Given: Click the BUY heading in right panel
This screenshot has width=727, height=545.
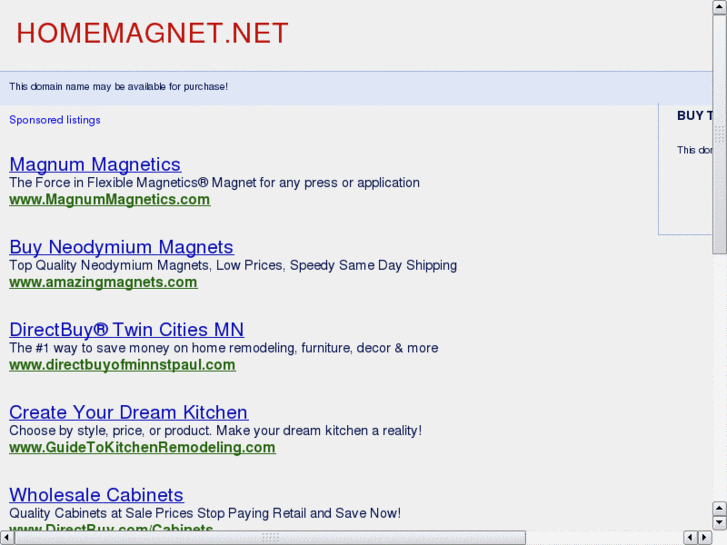Looking at the screenshot, I should 695,115.
